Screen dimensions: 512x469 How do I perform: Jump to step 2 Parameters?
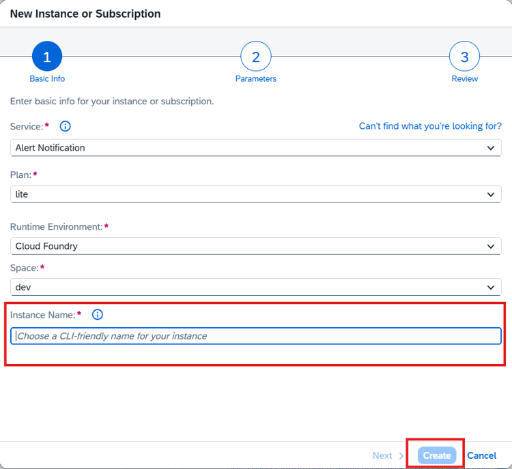[x=256, y=56]
